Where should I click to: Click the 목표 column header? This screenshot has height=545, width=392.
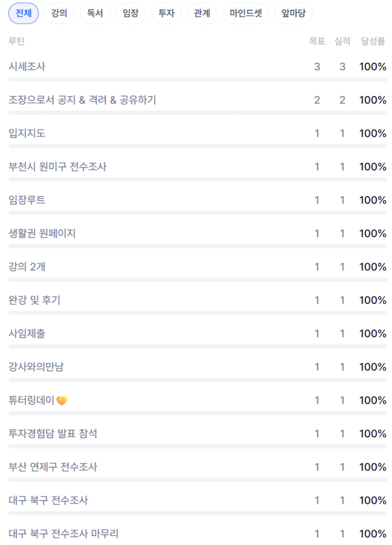pos(317,41)
